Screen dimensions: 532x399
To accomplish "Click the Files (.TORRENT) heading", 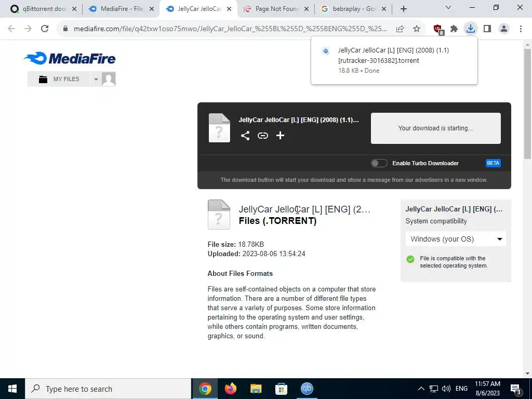I will (277, 221).
